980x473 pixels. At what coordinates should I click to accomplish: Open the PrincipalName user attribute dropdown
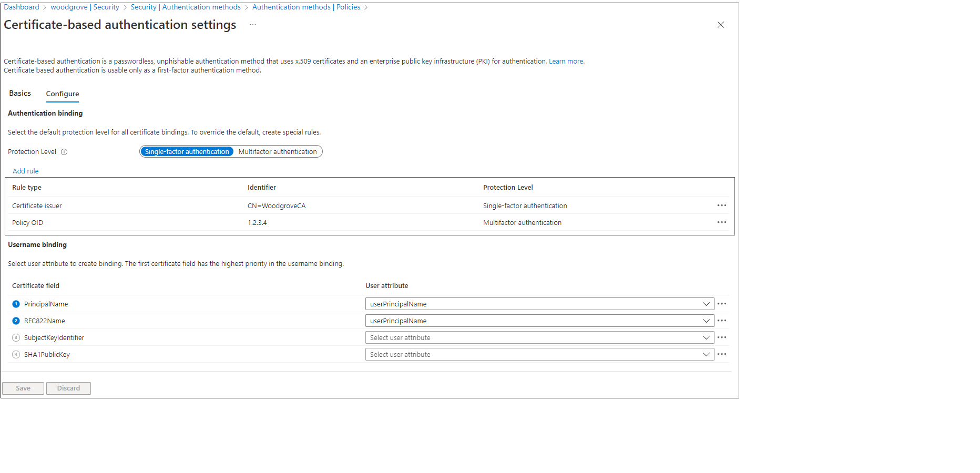(707, 304)
